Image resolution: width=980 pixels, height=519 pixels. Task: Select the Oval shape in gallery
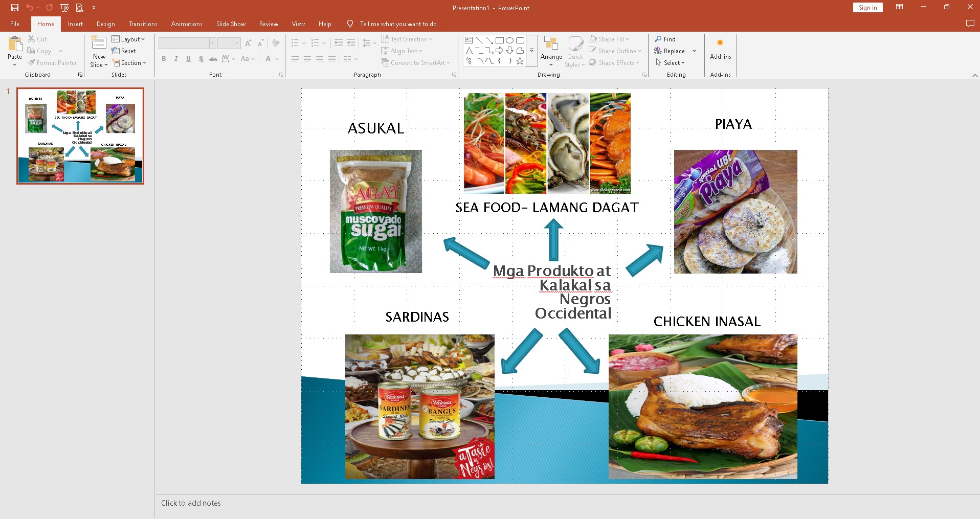tap(509, 40)
